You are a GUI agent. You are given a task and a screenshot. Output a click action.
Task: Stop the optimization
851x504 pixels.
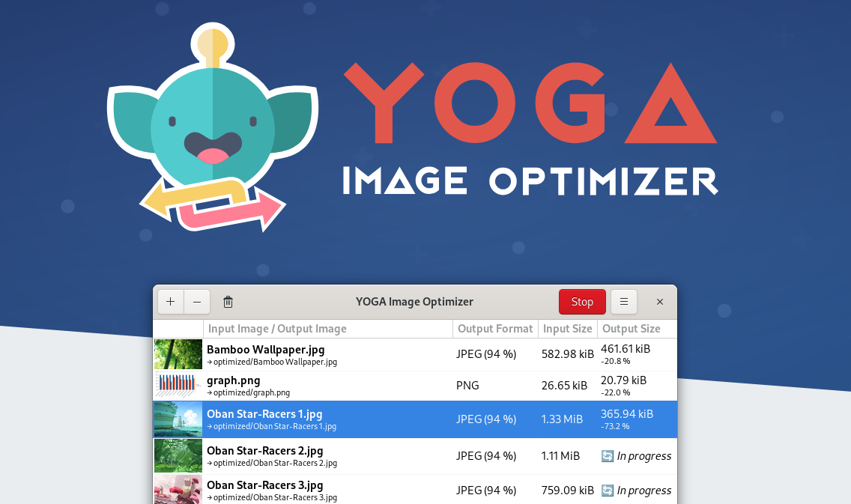click(x=582, y=302)
